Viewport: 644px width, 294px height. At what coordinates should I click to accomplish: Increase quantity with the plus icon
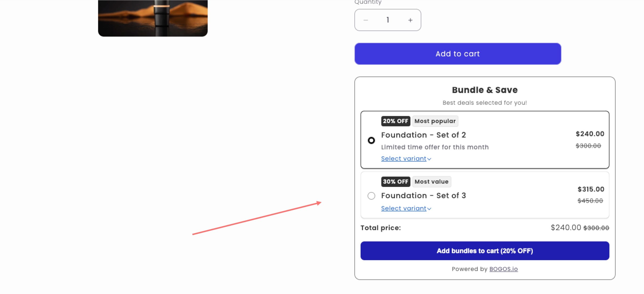pyautogui.click(x=410, y=20)
